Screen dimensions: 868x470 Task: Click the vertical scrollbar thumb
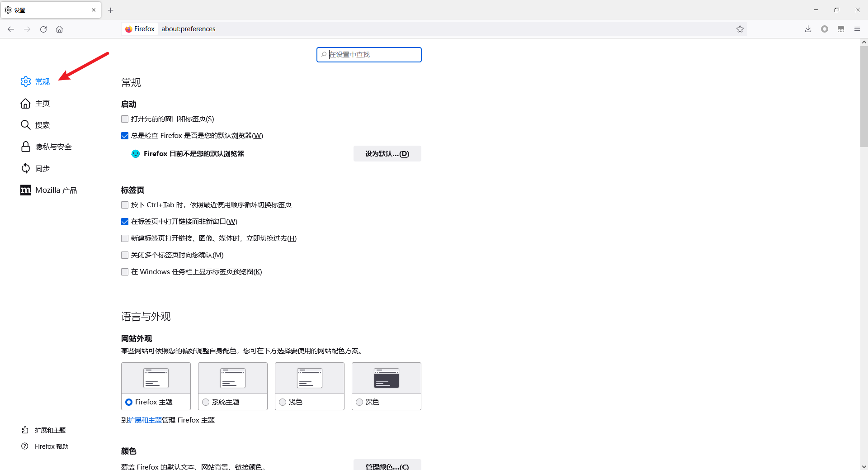click(x=864, y=97)
